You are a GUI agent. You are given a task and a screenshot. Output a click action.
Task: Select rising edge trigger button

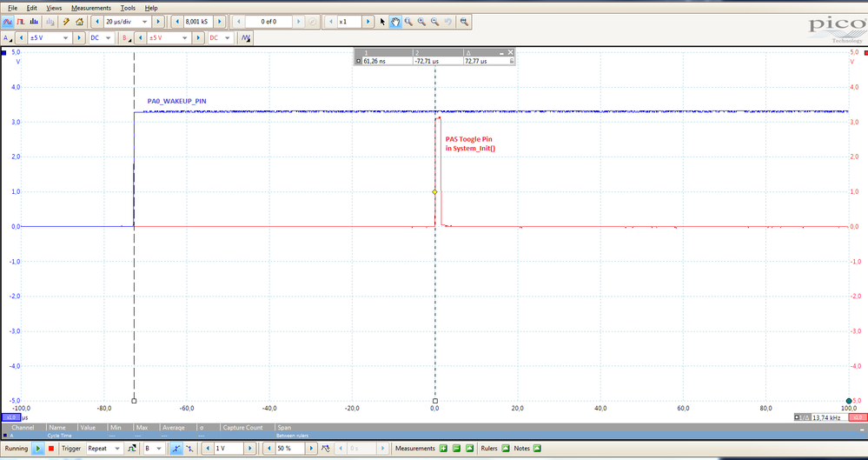tap(176, 449)
